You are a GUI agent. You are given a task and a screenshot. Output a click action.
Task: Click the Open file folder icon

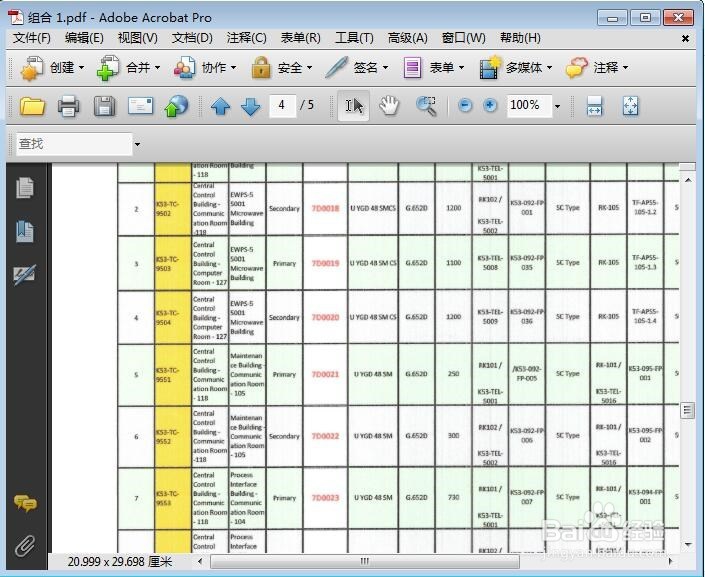[32, 106]
